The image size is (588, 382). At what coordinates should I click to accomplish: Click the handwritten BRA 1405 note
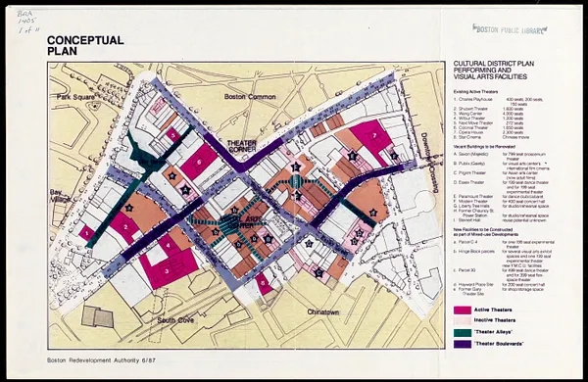tap(27, 23)
